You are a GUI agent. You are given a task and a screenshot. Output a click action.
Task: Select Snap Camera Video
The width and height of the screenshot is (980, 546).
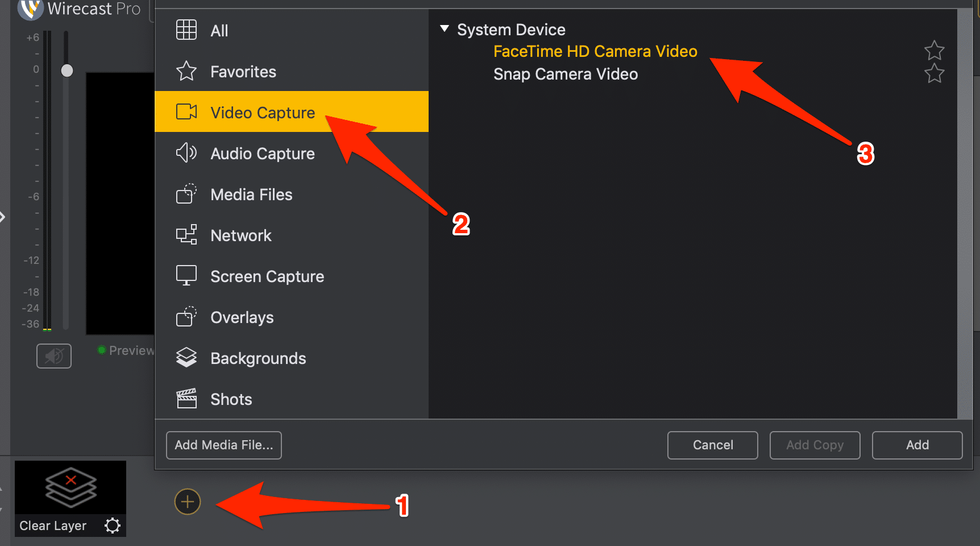[566, 74]
